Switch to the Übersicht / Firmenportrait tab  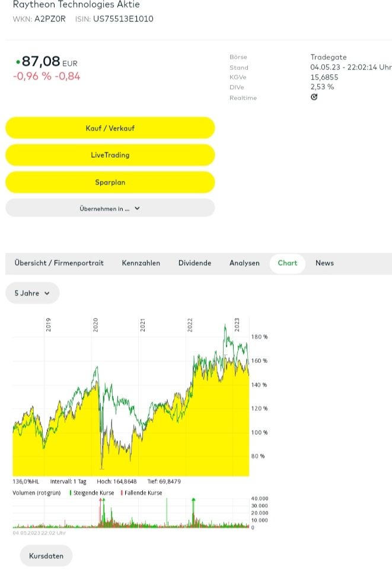[59, 263]
